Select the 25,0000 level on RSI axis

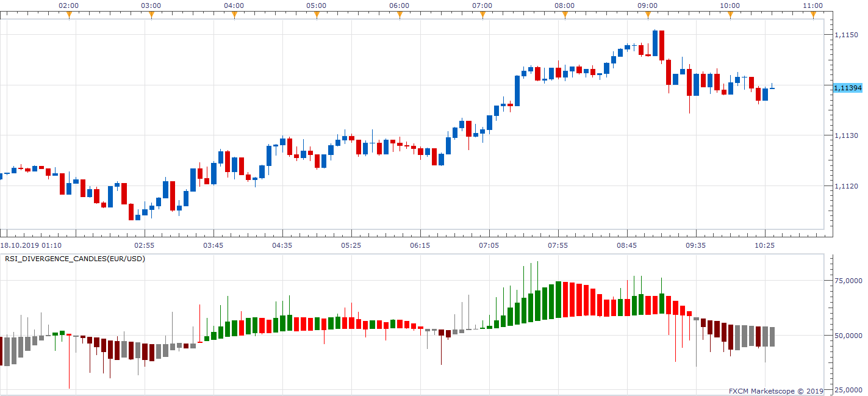(848, 390)
